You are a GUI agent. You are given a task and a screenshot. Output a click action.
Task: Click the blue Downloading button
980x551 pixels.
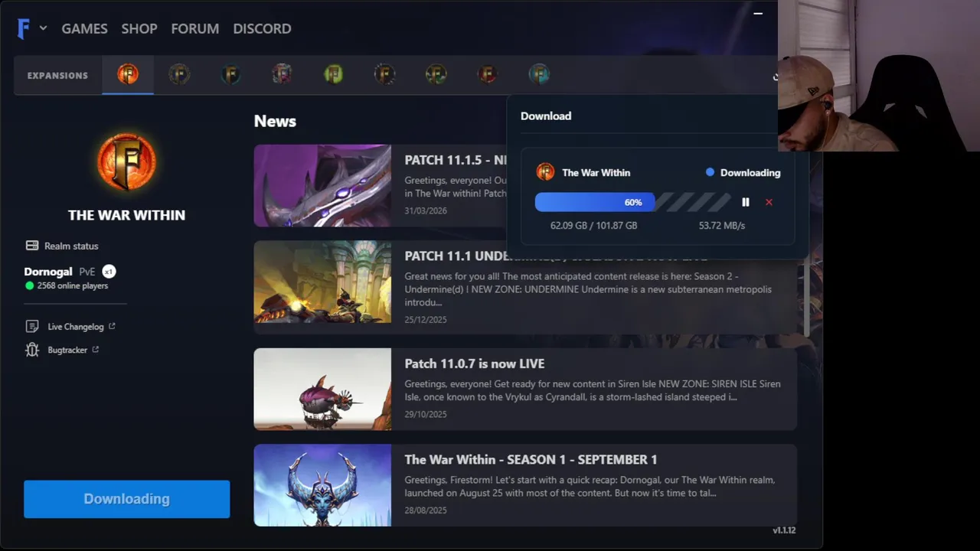coord(126,499)
